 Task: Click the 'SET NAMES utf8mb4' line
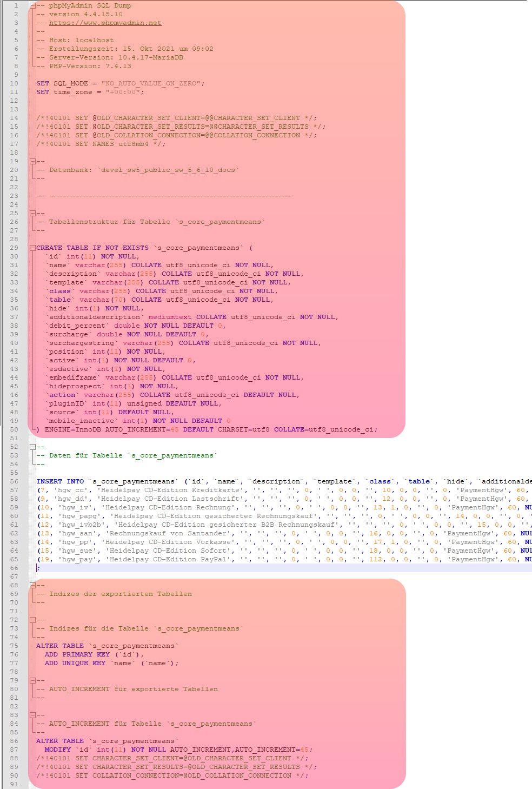coord(101,144)
